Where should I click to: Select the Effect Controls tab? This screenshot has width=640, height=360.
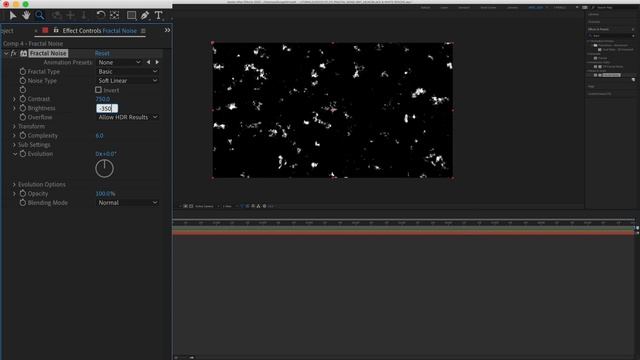(x=100, y=31)
